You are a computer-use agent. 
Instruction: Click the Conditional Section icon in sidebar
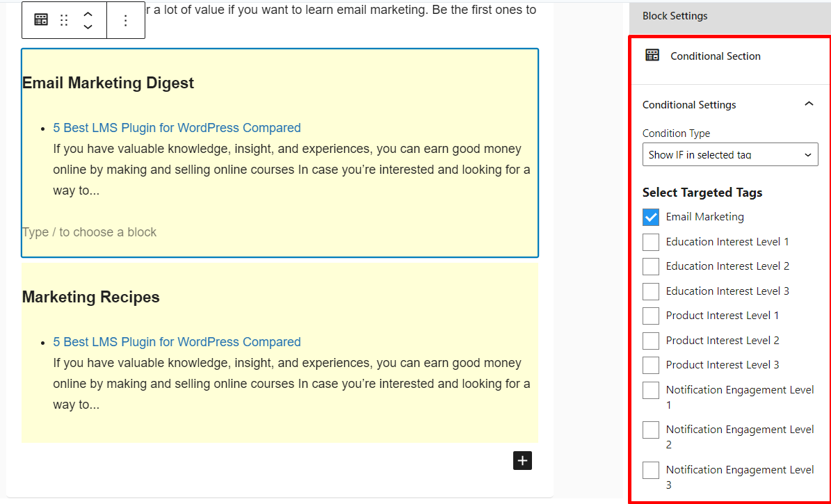tap(652, 55)
